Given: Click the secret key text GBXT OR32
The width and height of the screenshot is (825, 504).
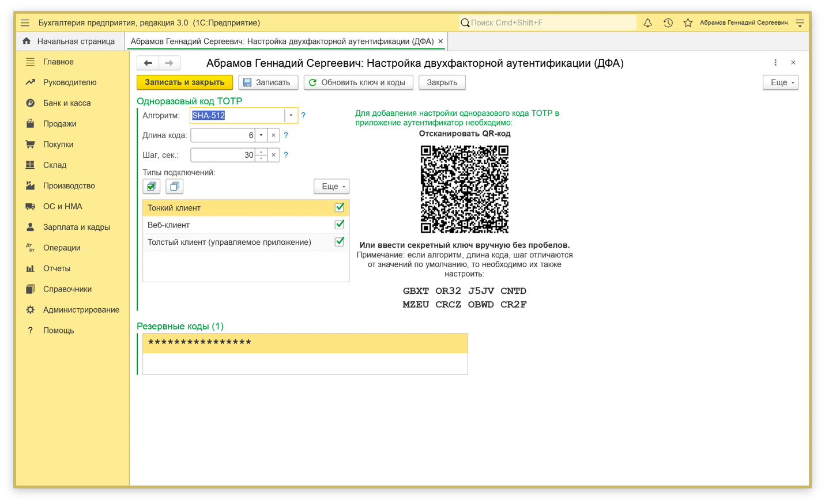Looking at the screenshot, I should tap(432, 291).
